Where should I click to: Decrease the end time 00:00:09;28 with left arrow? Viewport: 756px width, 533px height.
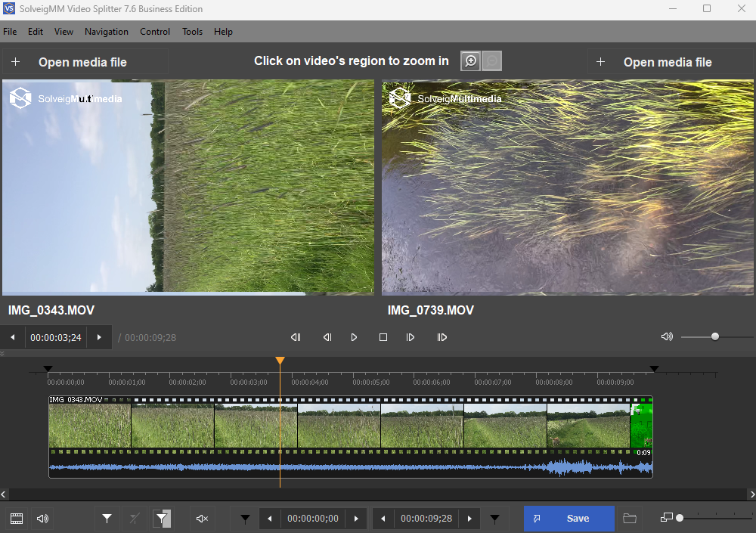click(x=383, y=519)
